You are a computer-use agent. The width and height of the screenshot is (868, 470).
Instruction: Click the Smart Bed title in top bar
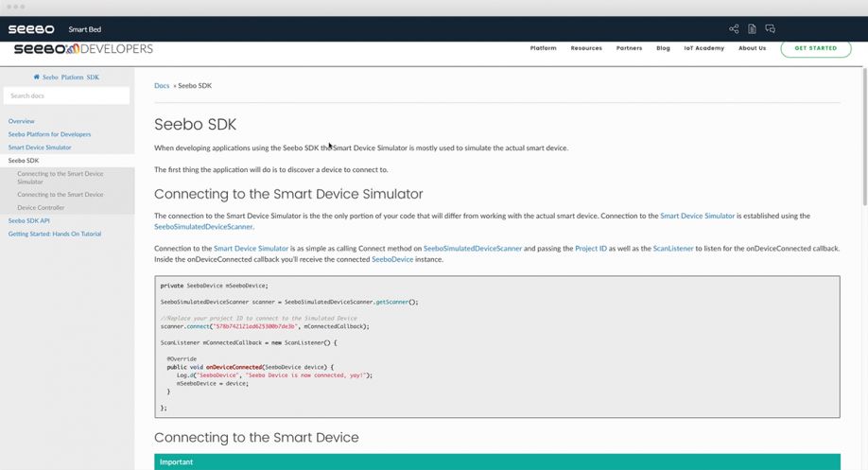coord(85,29)
